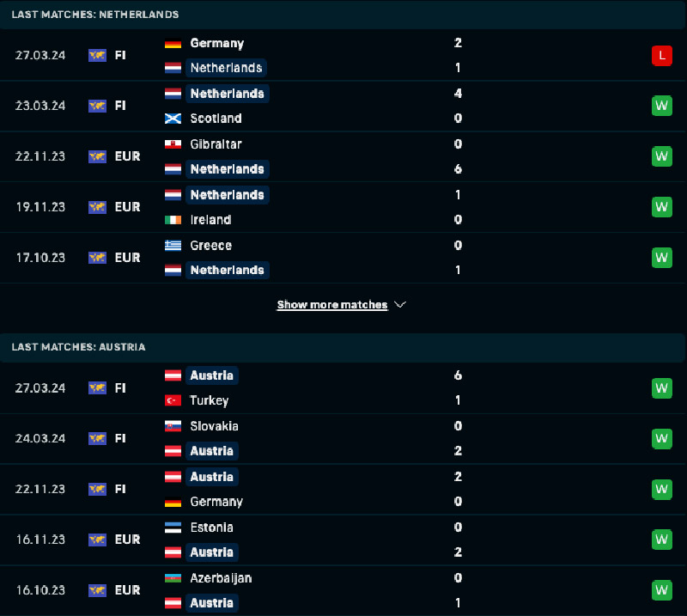Click the Estonia flag icon
687x616 pixels.
pos(173,528)
